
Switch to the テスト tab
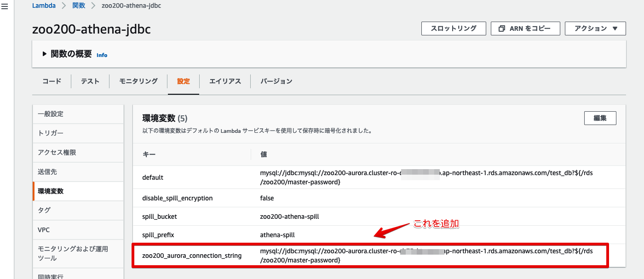90,81
